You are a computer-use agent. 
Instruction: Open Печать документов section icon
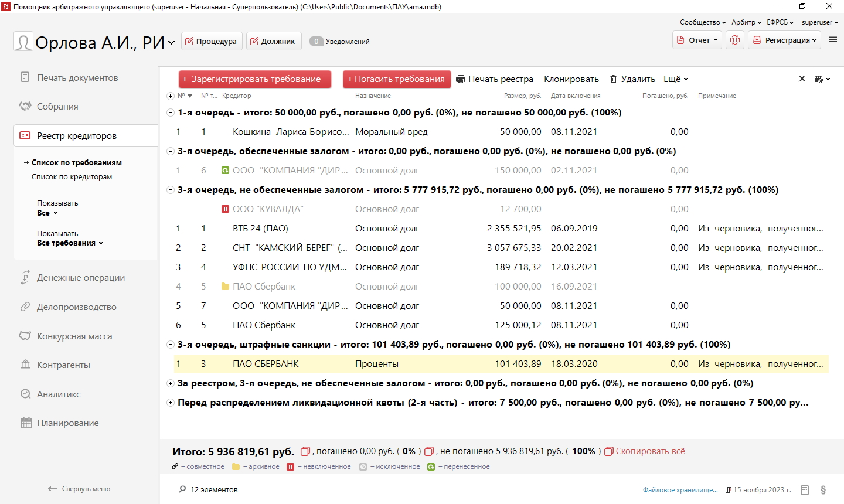pyautogui.click(x=25, y=77)
